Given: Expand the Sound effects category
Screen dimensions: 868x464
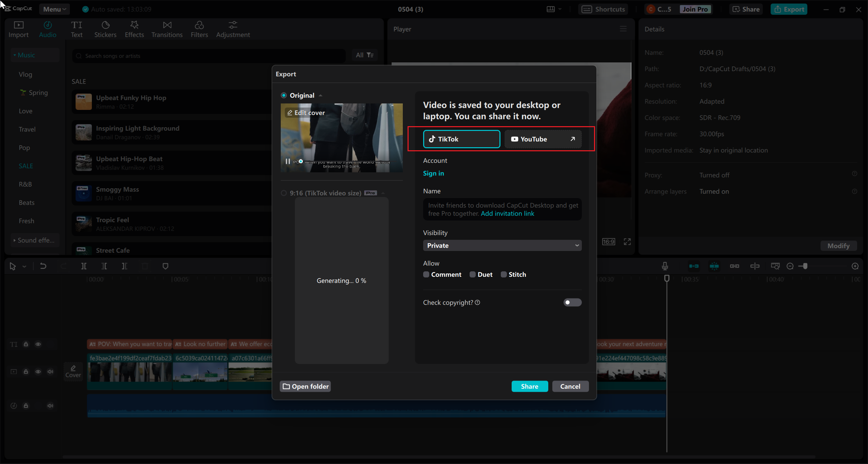Looking at the screenshot, I should click(35, 240).
